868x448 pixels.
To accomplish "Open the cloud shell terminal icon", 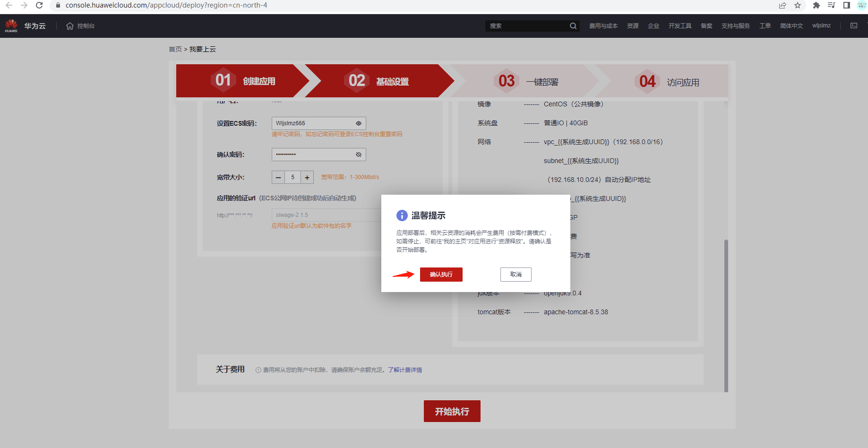I will [854, 26].
